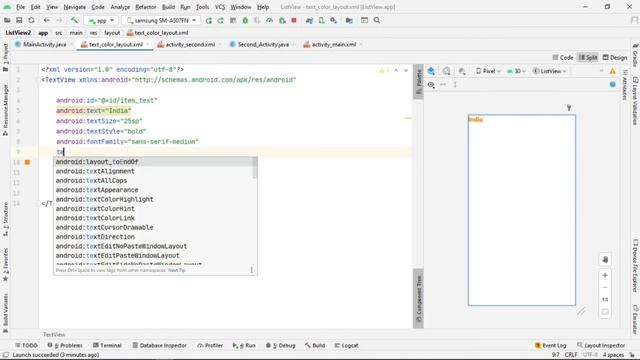Open the Database Inspector tool window
Screen dimensions: 640x360
(160, 345)
